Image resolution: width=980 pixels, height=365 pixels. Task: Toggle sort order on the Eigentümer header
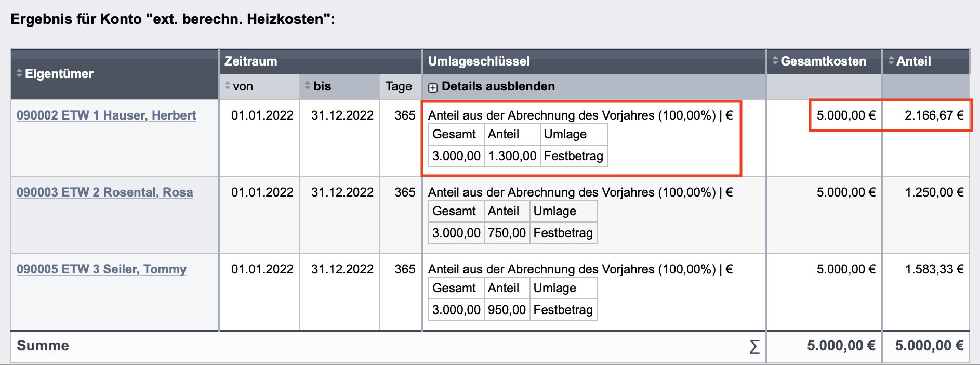point(57,74)
